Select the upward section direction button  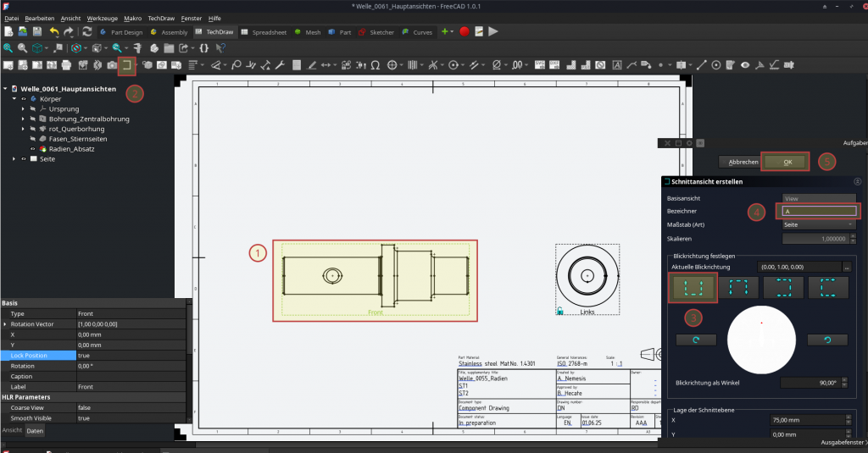(x=694, y=288)
